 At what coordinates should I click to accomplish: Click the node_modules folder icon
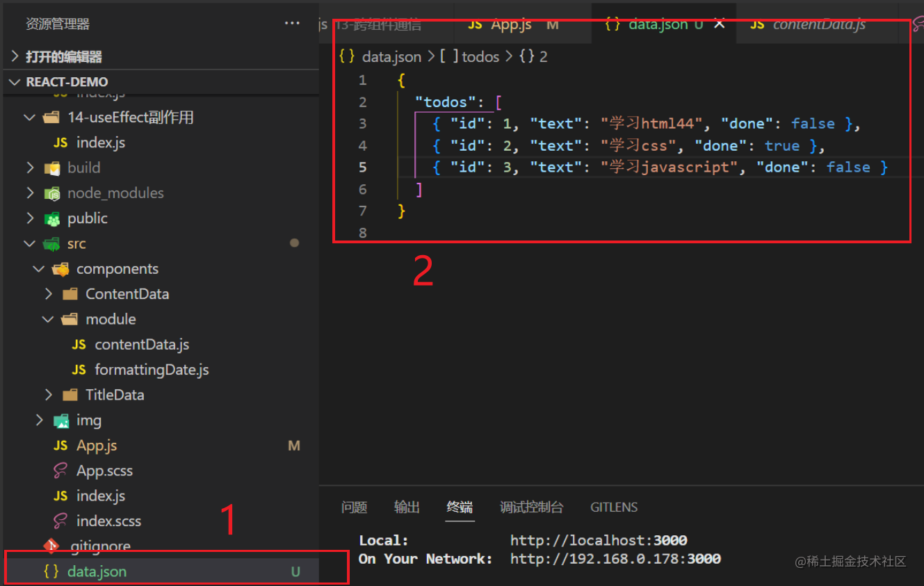(52, 193)
